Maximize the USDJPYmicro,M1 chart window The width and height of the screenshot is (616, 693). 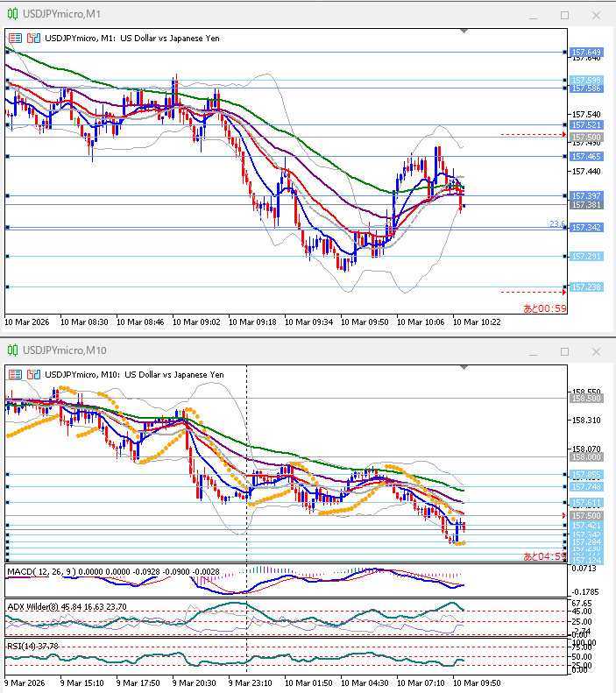[564, 15]
